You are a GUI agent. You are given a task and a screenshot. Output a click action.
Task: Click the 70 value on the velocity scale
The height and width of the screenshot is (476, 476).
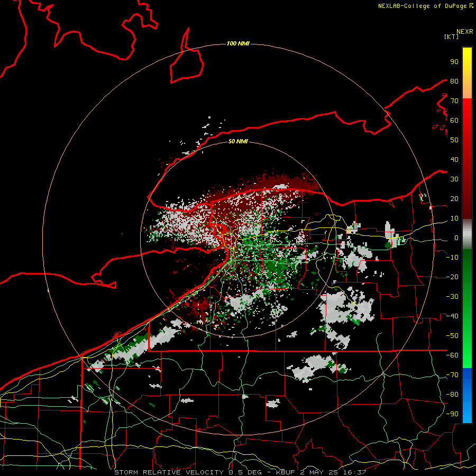point(454,101)
